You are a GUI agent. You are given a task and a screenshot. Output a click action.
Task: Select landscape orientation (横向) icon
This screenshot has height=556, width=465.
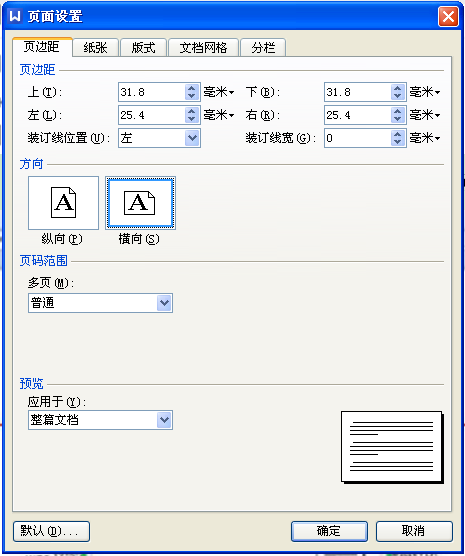pyautogui.click(x=140, y=203)
